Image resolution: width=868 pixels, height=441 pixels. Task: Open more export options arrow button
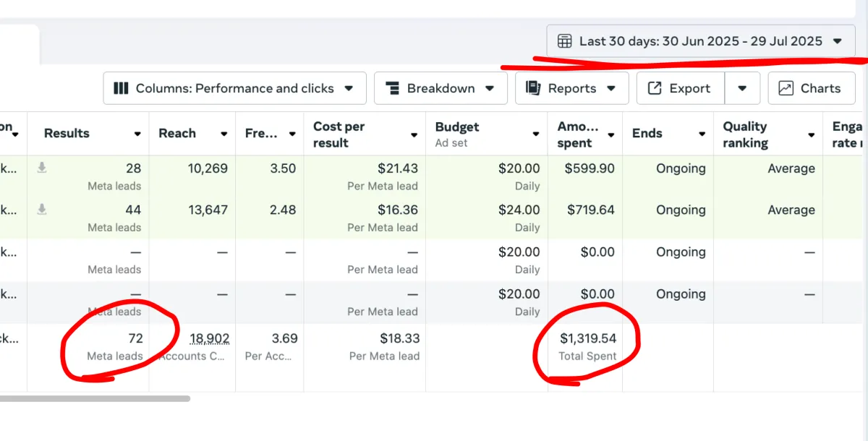742,88
